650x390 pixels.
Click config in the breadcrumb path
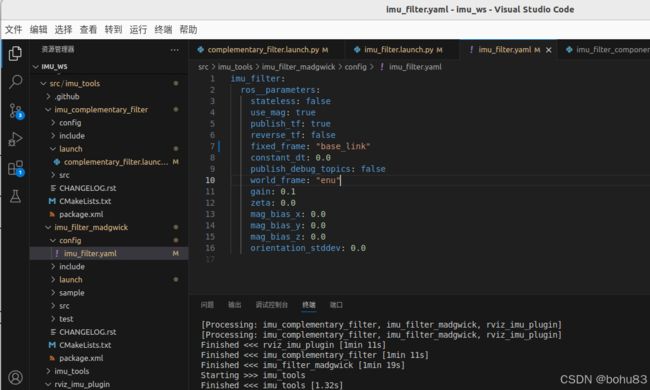(356, 67)
